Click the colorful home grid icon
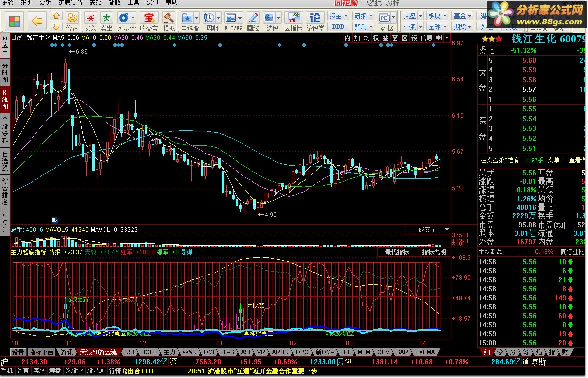The image size is (588, 378). click(x=14, y=21)
